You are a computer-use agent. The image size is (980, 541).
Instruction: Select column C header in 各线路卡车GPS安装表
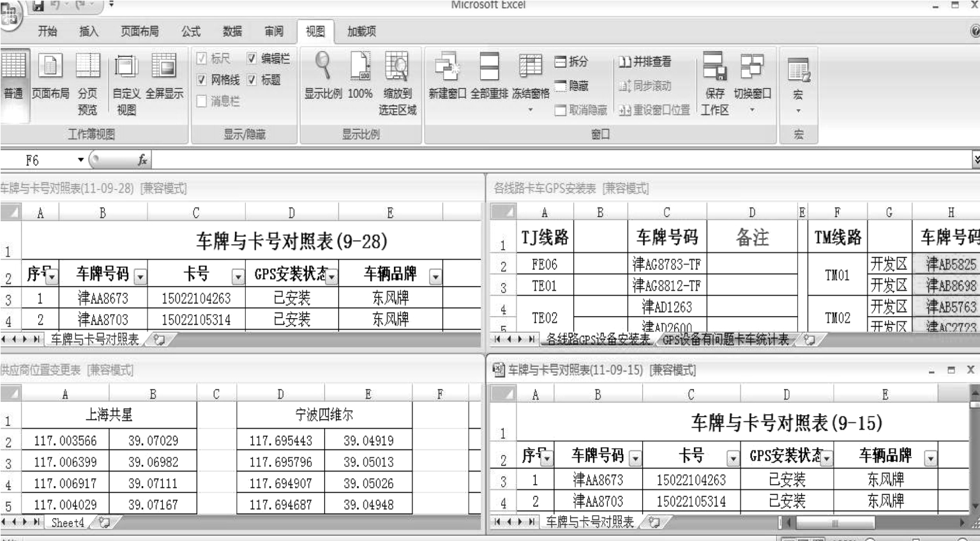(667, 212)
